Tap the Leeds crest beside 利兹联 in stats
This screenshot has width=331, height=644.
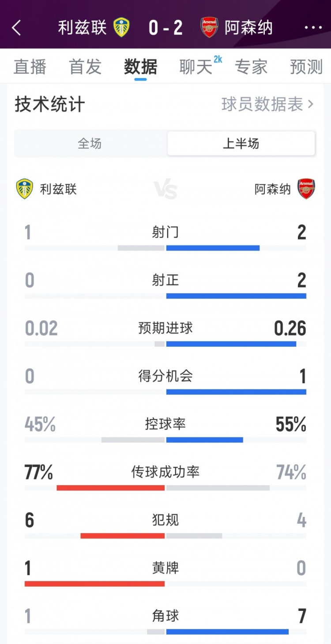24,189
